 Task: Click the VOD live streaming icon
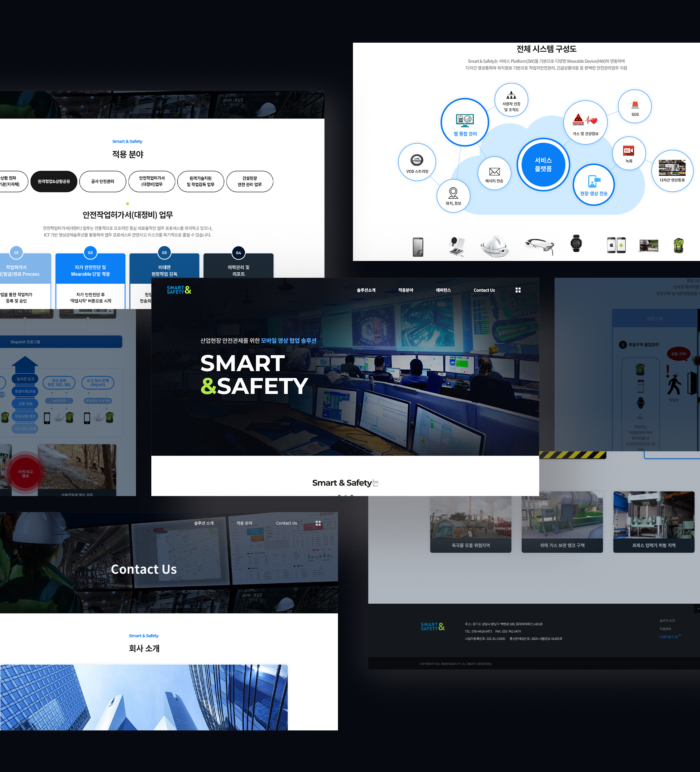pyautogui.click(x=417, y=160)
